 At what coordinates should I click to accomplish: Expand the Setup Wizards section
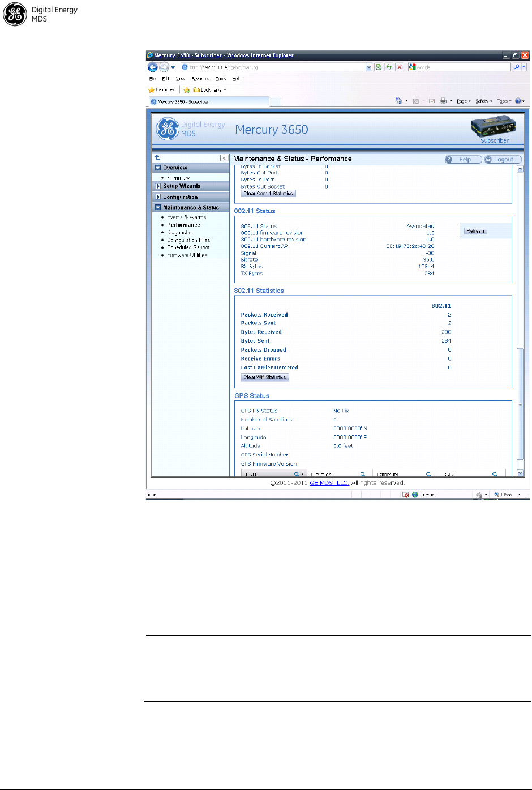[158, 186]
